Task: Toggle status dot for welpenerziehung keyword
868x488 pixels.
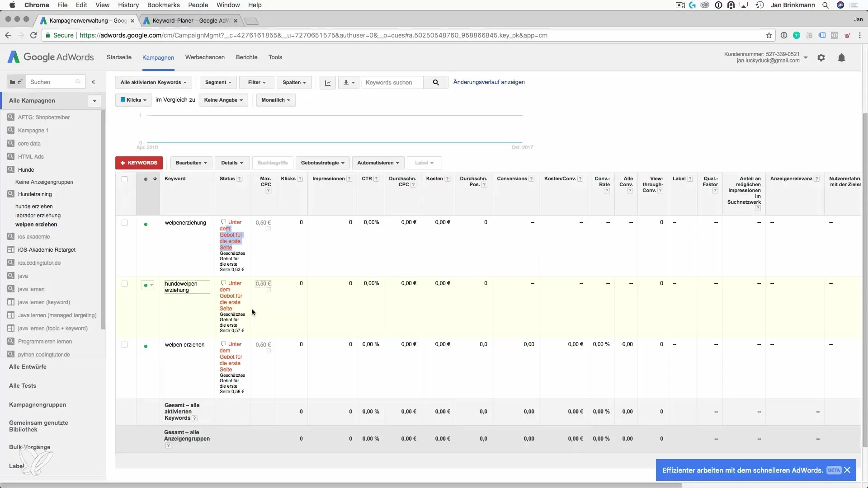Action: click(146, 224)
